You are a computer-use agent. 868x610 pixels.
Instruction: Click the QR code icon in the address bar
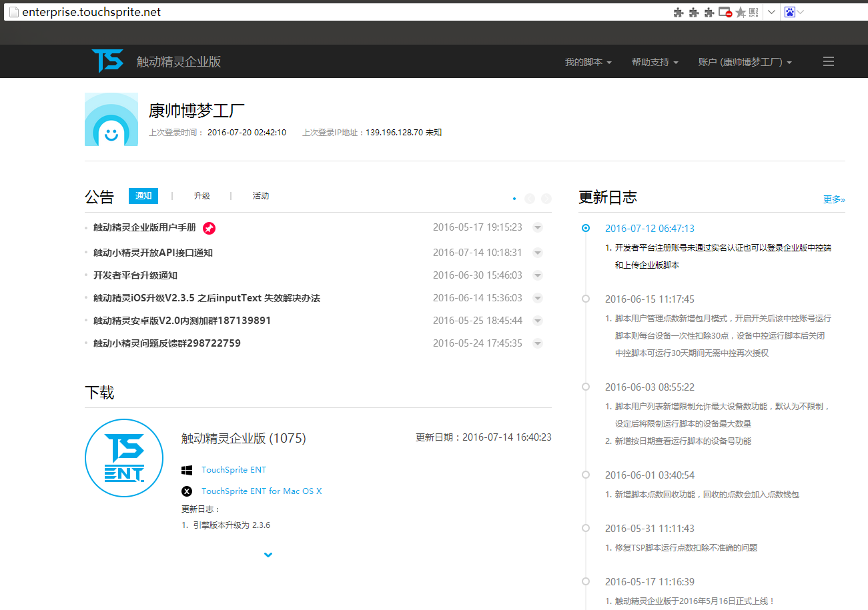753,12
